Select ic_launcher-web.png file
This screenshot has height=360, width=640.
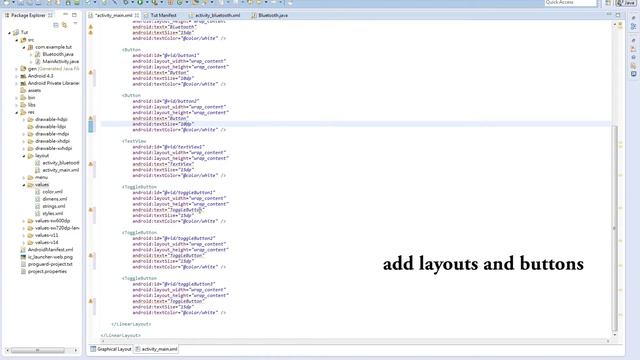(x=46, y=257)
